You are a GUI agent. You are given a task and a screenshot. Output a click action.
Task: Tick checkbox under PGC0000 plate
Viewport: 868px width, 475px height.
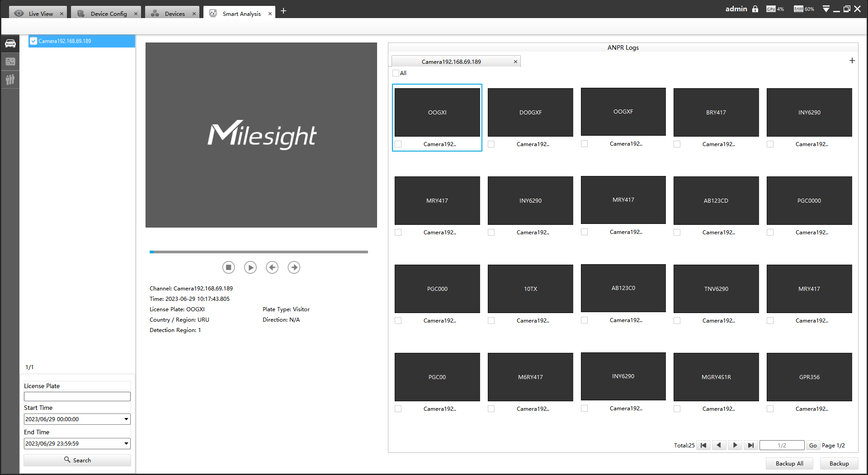pyautogui.click(x=770, y=233)
